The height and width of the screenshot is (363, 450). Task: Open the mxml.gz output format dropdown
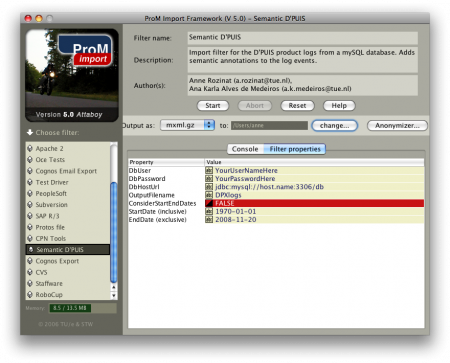[x=187, y=125]
